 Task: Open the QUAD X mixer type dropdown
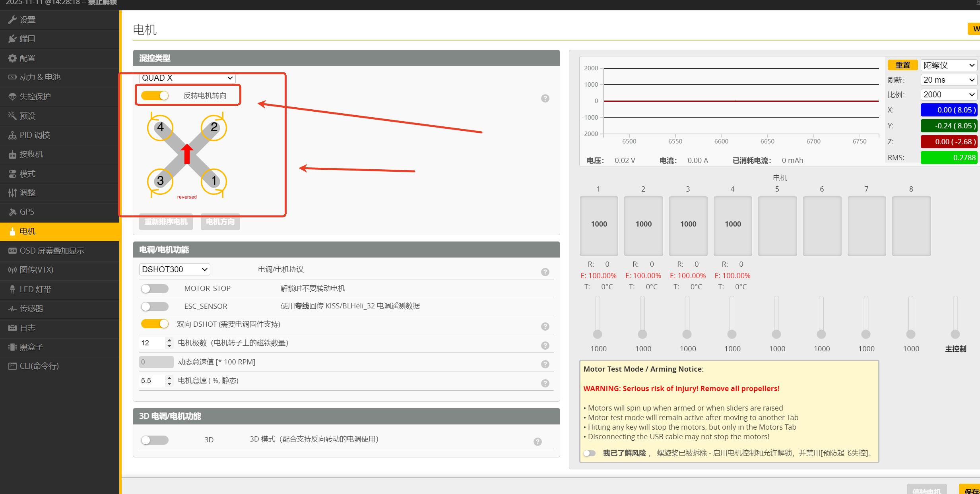tap(187, 78)
